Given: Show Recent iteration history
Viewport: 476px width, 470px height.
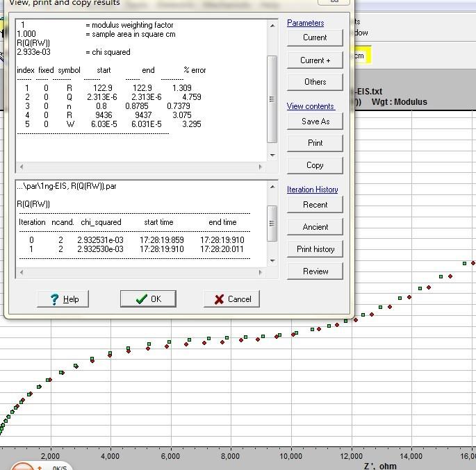Looking at the screenshot, I should (315, 205).
